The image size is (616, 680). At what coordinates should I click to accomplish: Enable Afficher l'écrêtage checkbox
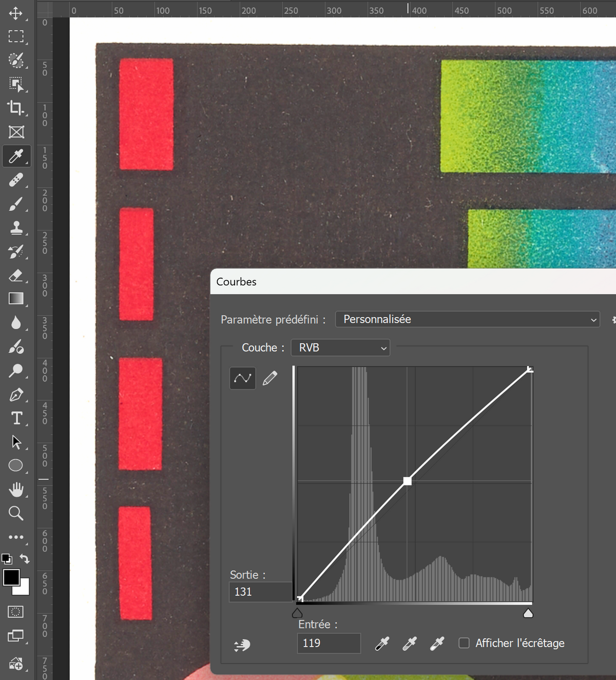pos(464,643)
